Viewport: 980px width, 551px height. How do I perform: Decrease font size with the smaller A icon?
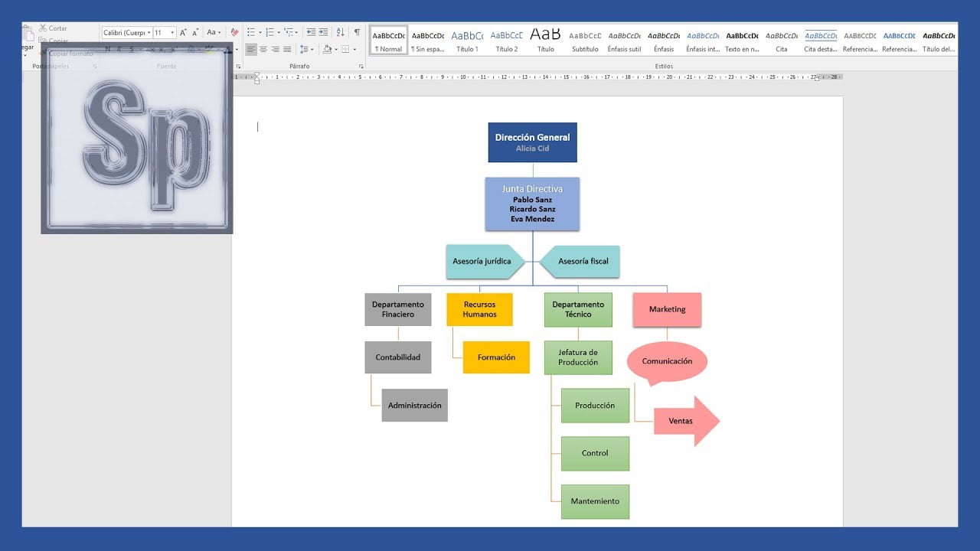(196, 32)
